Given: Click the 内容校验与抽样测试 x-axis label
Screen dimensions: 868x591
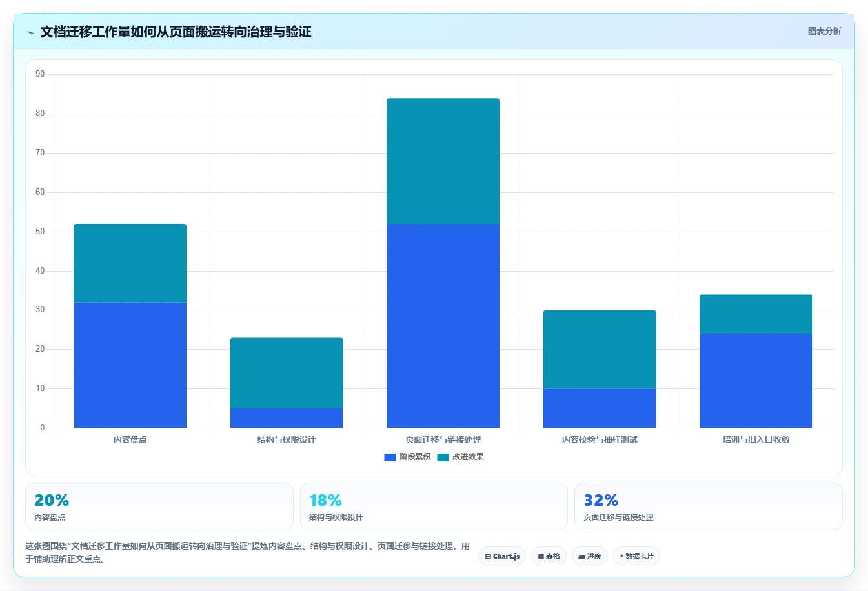Looking at the screenshot, I should [600, 439].
